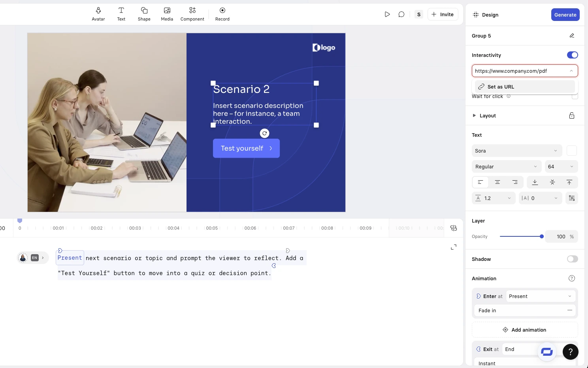Viewport: 588px width, 368px height.
Task: Open the Enter at Present dropdown
Action: click(x=541, y=296)
